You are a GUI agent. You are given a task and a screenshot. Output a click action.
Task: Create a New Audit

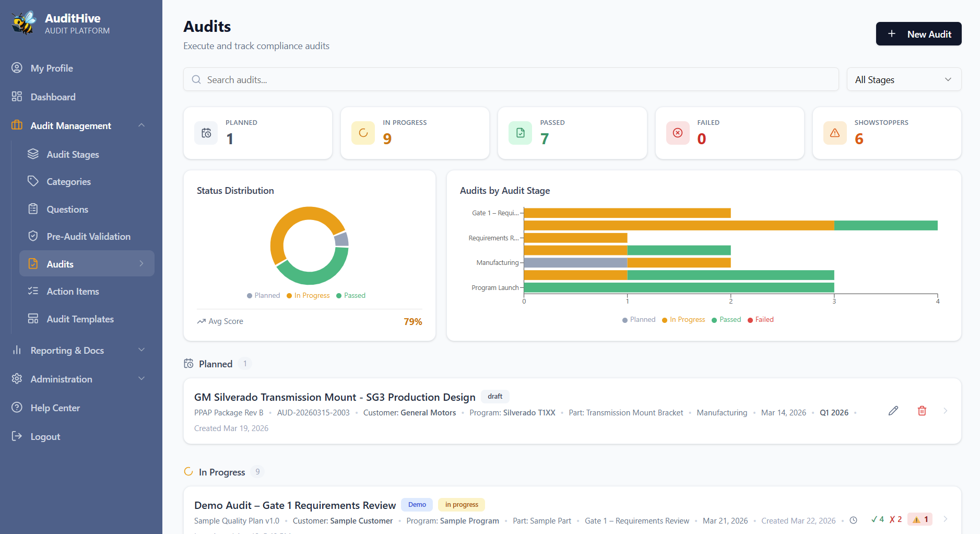pyautogui.click(x=918, y=34)
